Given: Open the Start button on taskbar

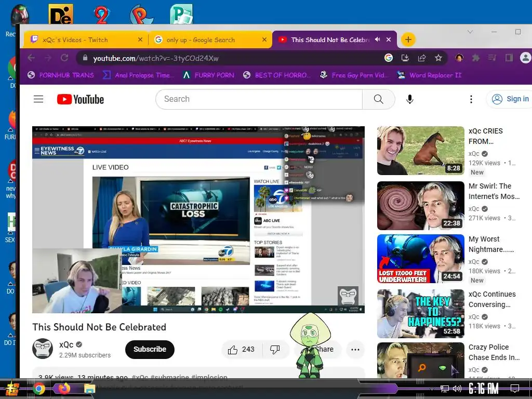Looking at the screenshot, I should pos(11,389).
